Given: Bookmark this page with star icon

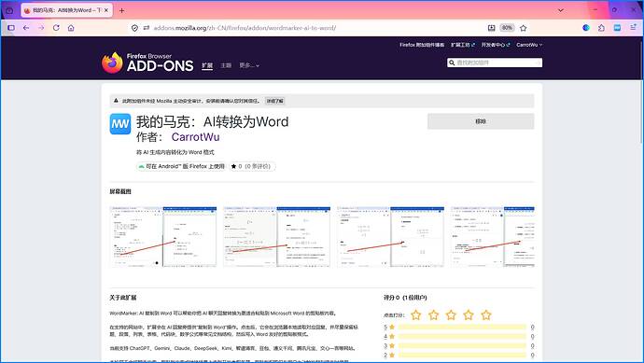Looking at the screenshot, I should pyautogui.click(x=523, y=28).
